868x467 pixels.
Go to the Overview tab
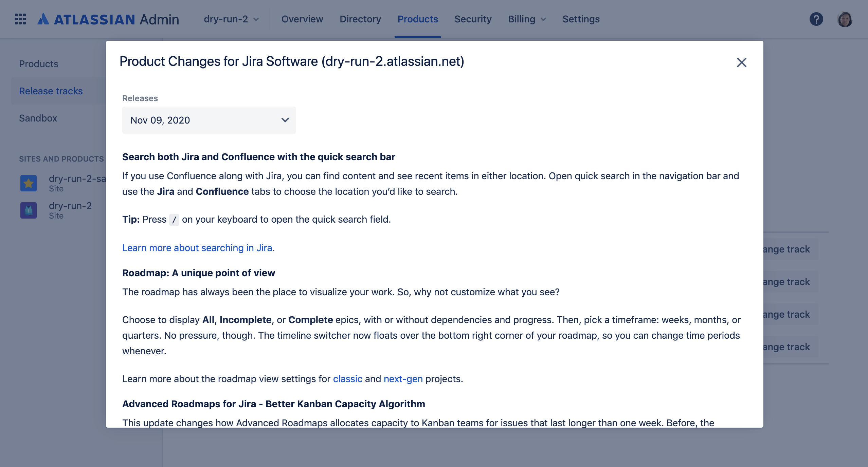click(x=302, y=19)
